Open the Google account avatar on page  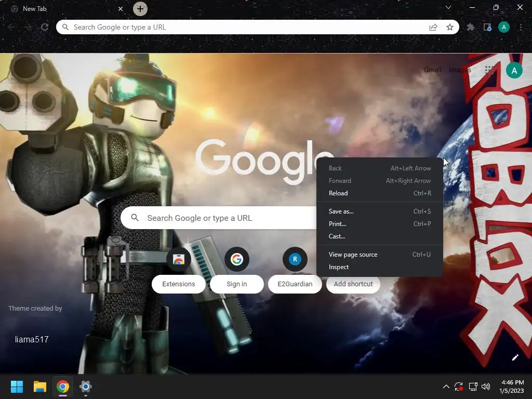click(514, 70)
